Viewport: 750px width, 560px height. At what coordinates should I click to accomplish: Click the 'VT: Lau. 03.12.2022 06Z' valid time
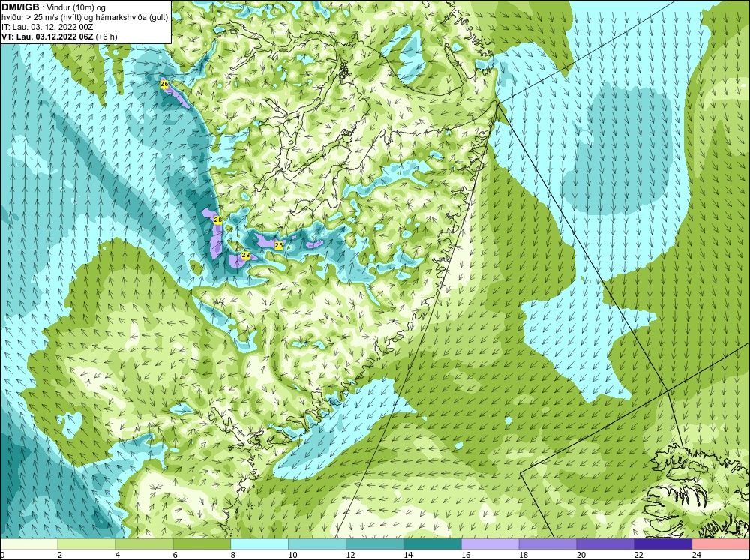[x=47, y=37]
